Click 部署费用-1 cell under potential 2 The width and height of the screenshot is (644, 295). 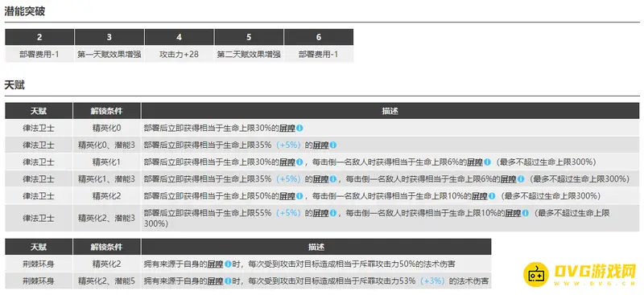click(x=39, y=54)
